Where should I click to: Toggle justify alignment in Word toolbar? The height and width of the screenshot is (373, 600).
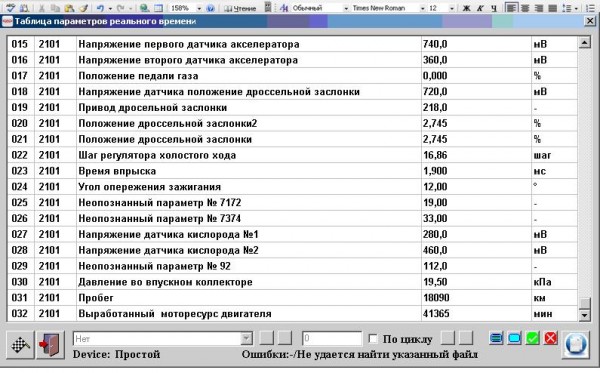[x=552, y=8]
